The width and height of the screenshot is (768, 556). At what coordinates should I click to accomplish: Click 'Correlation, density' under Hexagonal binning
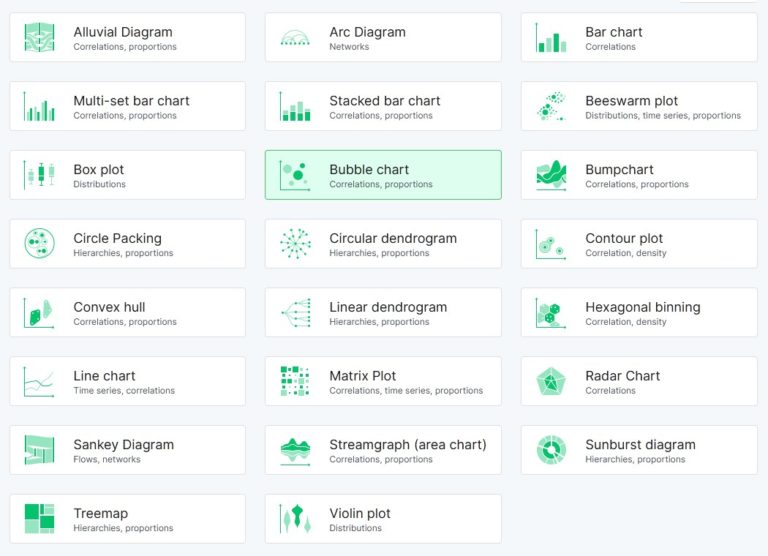coord(626,322)
